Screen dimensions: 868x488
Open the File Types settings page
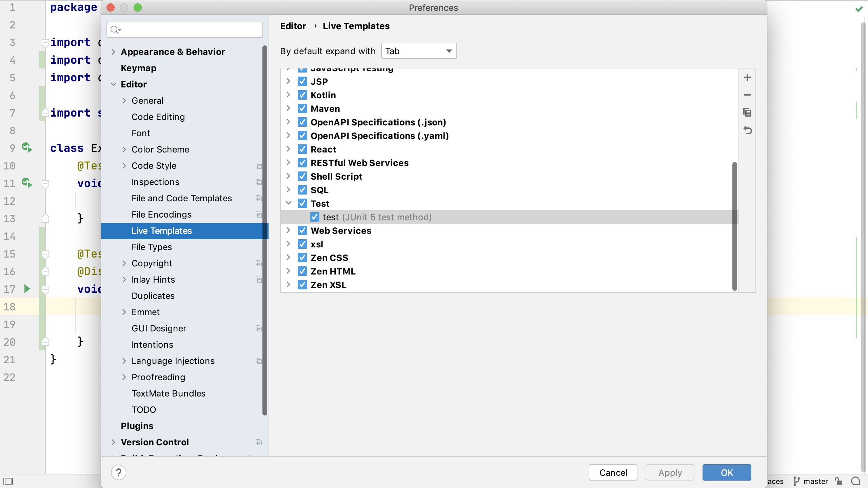152,247
